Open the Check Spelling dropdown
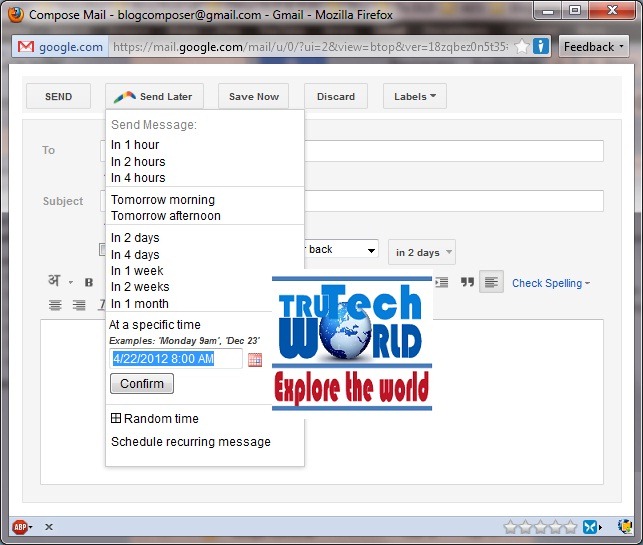This screenshot has height=545, width=643. pyautogui.click(x=551, y=283)
